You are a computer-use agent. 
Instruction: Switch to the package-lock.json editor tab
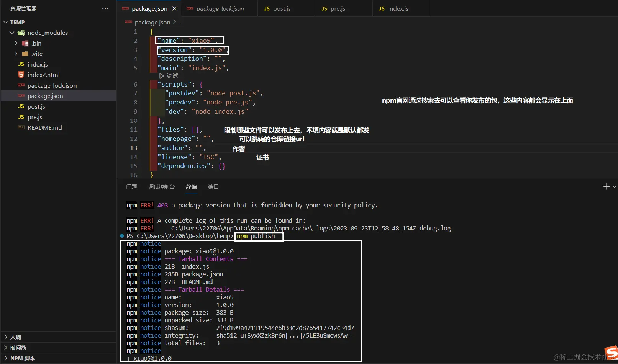pos(220,8)
